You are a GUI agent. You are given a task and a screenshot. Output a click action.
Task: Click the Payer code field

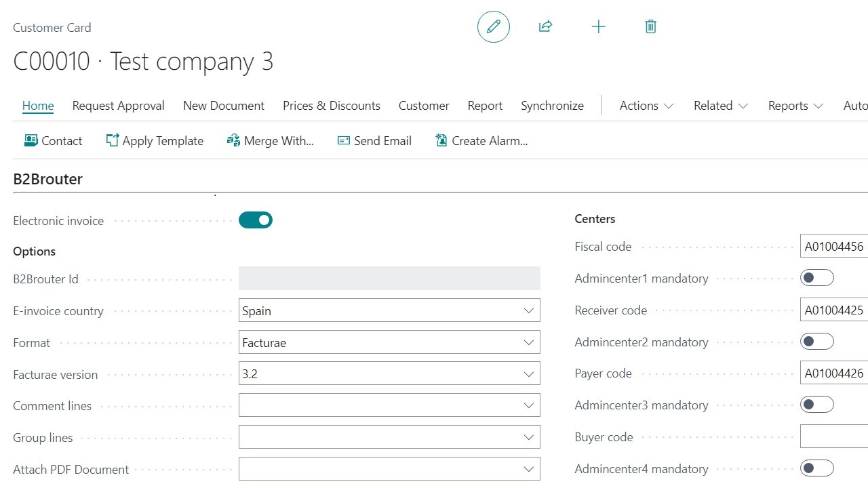tap(834, 373)
